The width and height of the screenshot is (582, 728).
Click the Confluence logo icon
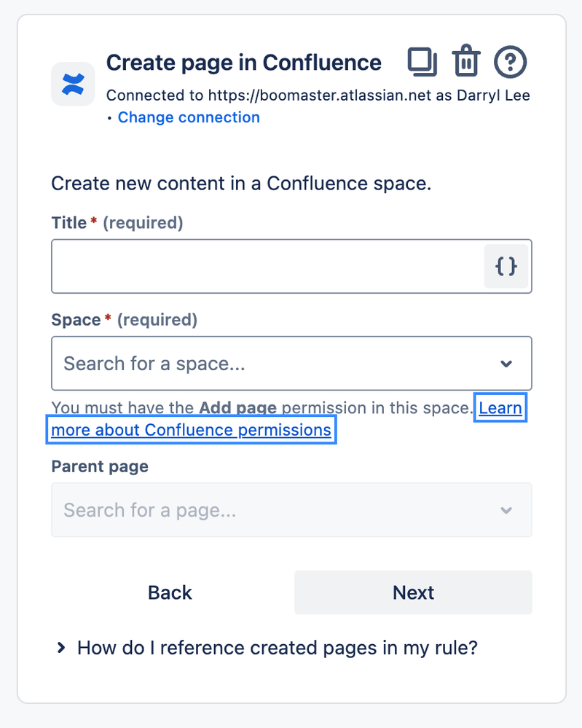pos(73,84)
